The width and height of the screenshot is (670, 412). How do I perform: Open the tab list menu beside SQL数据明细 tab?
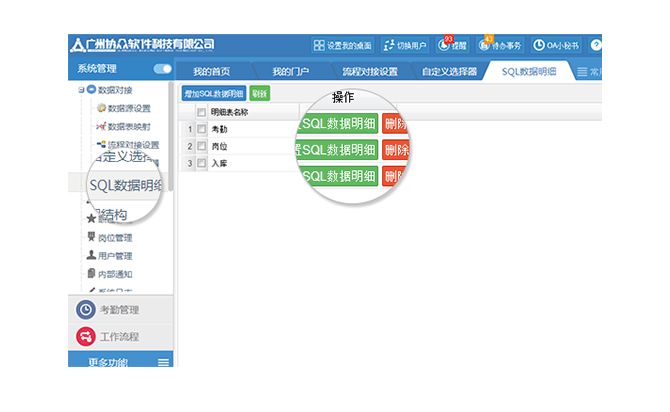click(x=583, y=72)
